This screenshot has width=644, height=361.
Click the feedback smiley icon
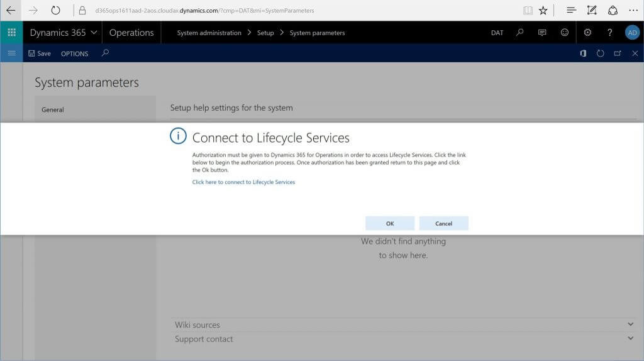[565, 33]
